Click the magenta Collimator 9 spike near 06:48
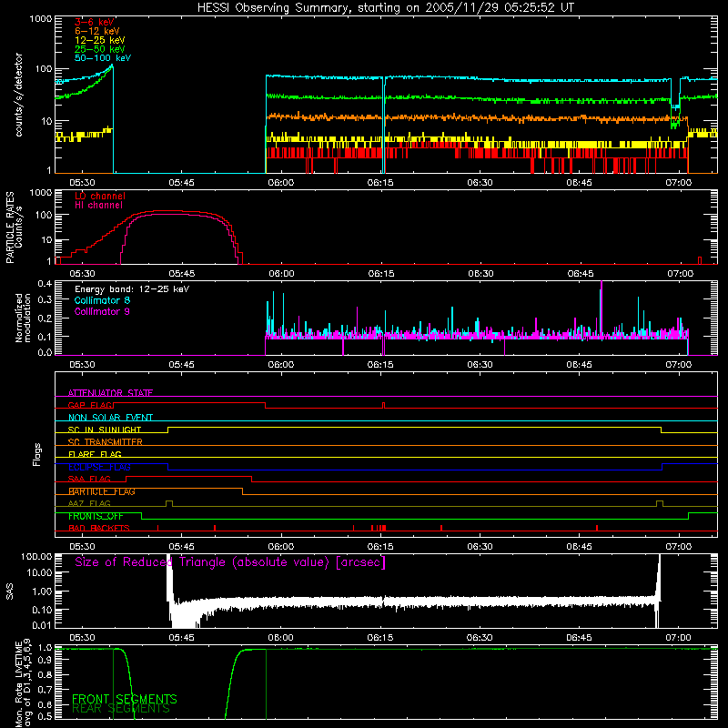Image resolution: width=728 pixels, height=728 pixels. pyautogui.click(x=602, y=307)
